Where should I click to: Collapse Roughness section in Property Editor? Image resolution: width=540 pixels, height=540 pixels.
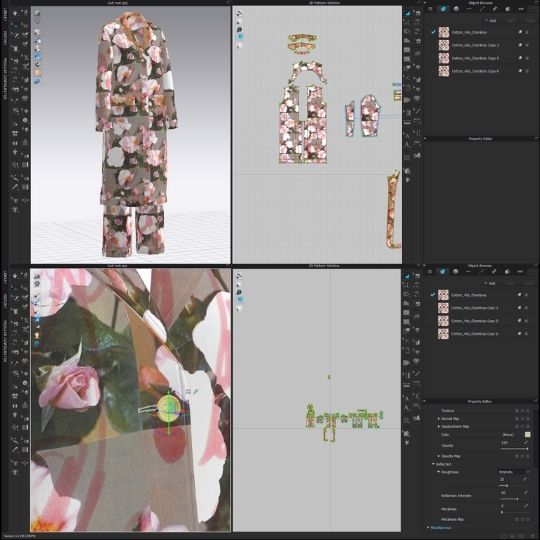[439, 472]
